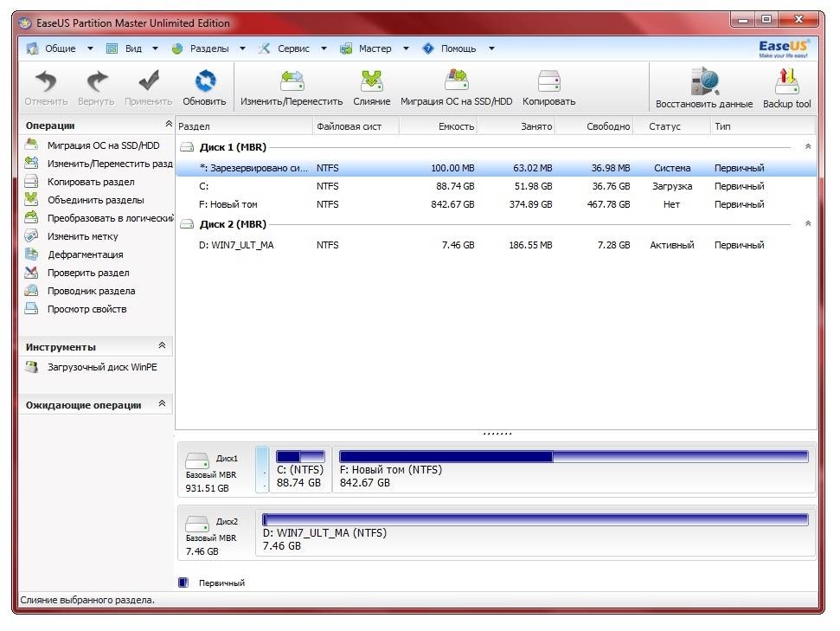The height and width of the screenshot is (631, 840).
Task: Click Миграция ОС на SSD/HDD toolbar icon
Action: pos(457,81)
